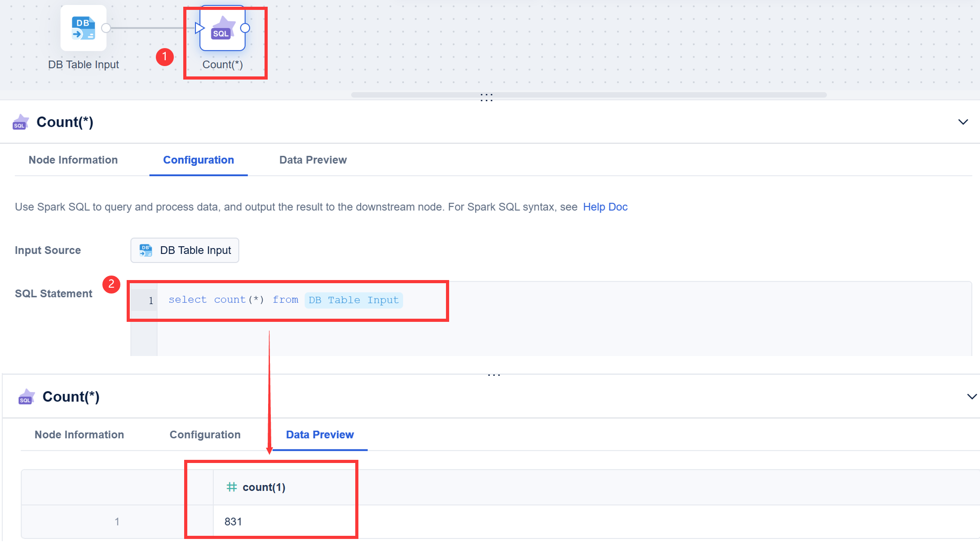The width and height of the screenshot is (980, 543).
Task: Select the Count(*) SQL node on canvas
Action: pos(222,28)
